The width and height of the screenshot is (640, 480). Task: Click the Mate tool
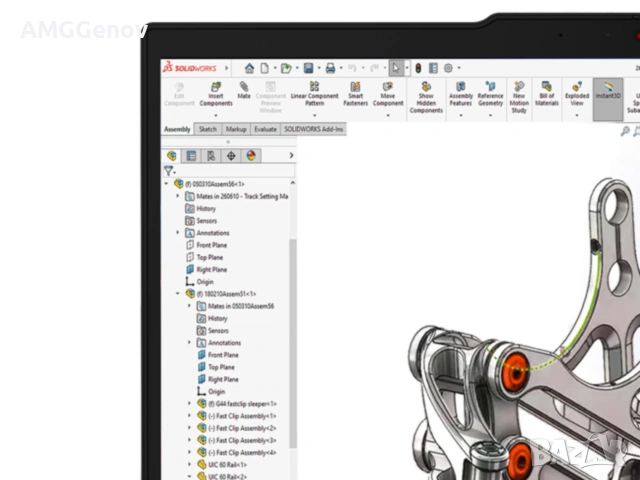pyautogui.click(x=244, y=91)
